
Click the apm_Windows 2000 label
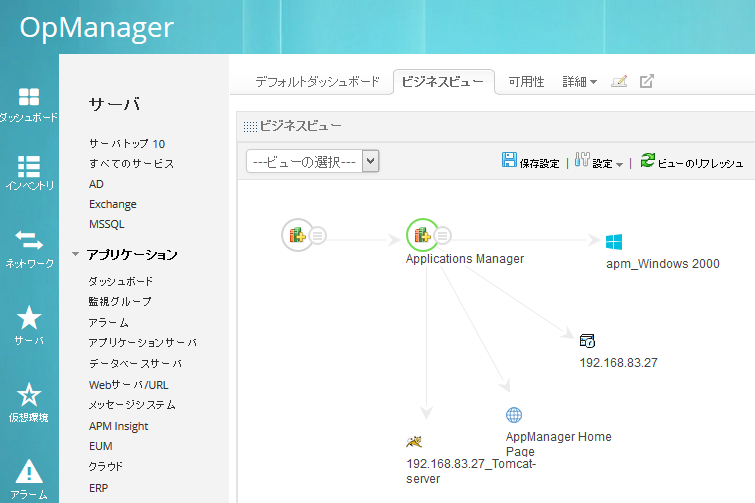coord(663,264)
